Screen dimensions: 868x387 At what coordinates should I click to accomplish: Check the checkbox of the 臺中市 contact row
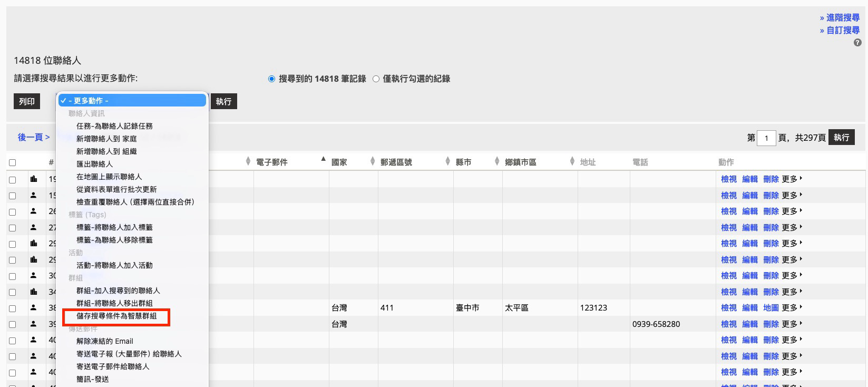13,308
